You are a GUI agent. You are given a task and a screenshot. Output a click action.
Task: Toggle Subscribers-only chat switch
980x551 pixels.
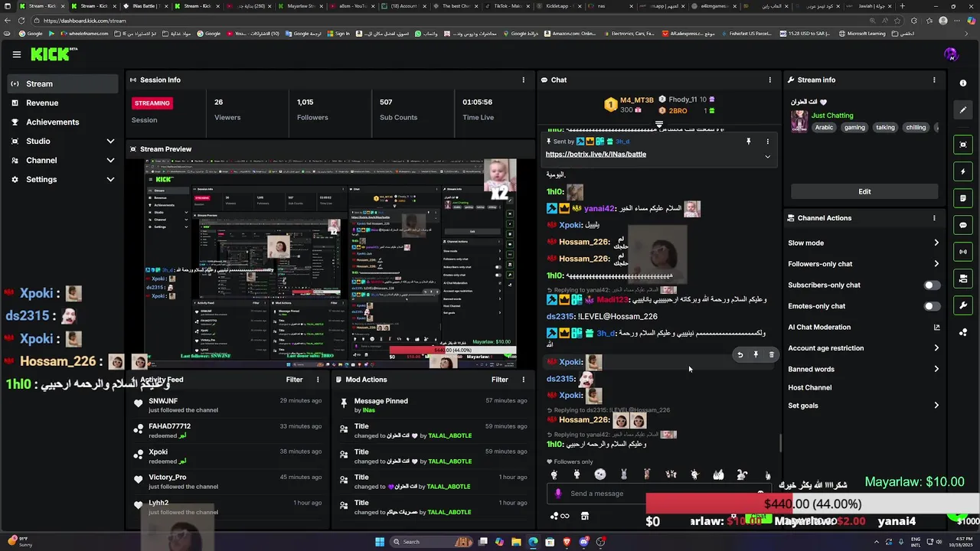pos(932,285)
